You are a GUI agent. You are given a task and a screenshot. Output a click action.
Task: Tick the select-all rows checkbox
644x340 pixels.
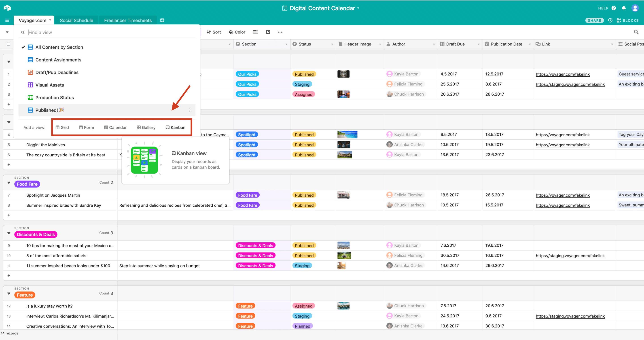point(8,44)
